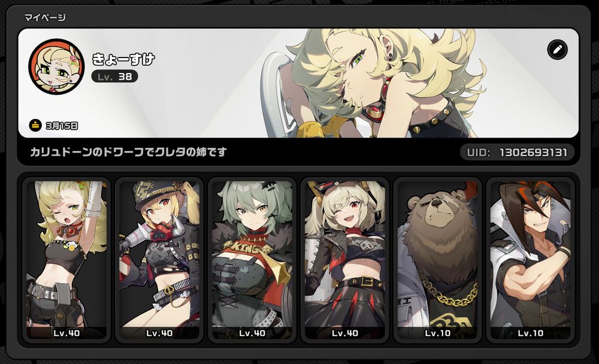Click the birthday cake icon
This screenshot has width=599, height=364.
coord(35,125)
